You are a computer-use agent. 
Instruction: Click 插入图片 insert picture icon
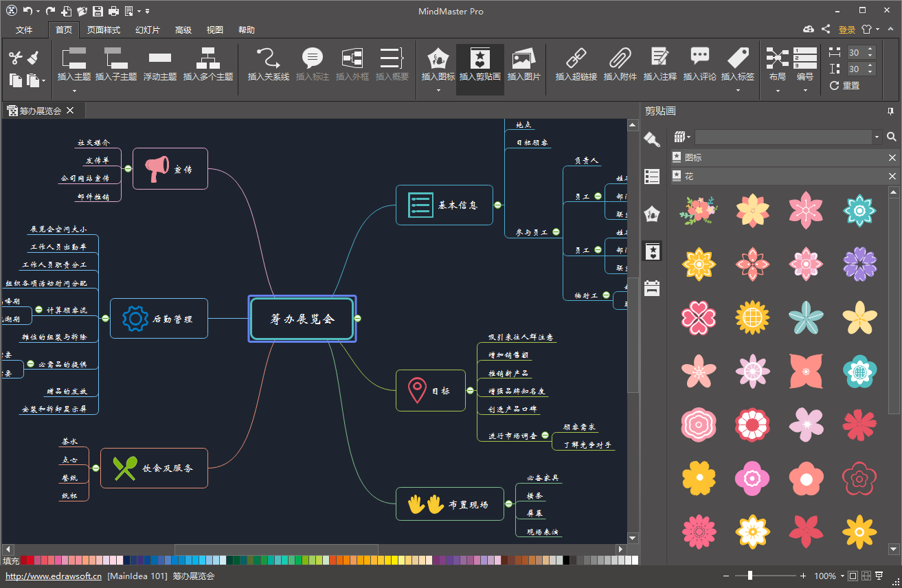tap(523, 58)
